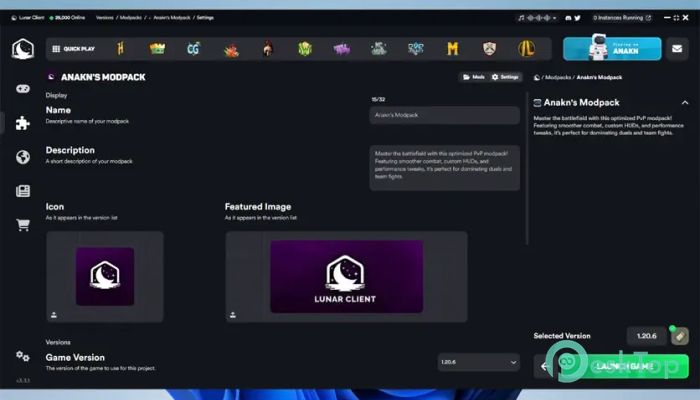This screenshot has height=400, width=700.
Task: Open the newspaper News sidebar icon
Action: tap(23, 191)
